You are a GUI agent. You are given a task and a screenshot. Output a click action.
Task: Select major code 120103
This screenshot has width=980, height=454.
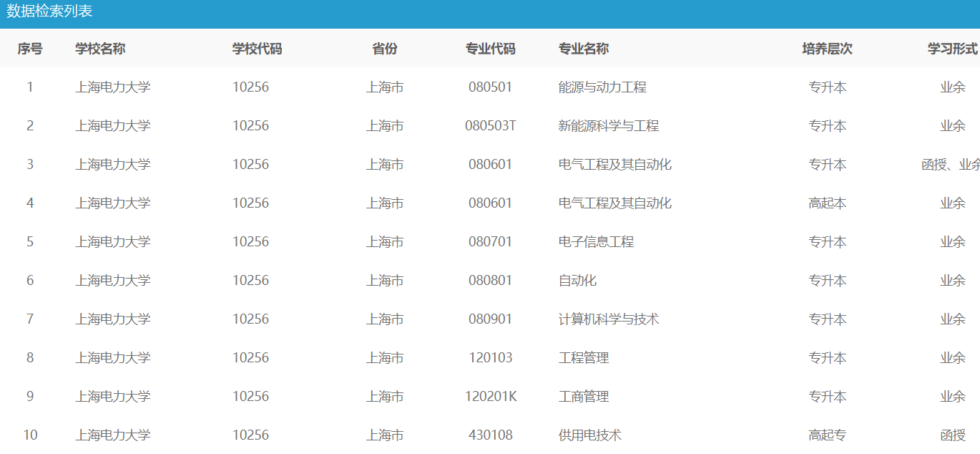[x=491, y=358]
